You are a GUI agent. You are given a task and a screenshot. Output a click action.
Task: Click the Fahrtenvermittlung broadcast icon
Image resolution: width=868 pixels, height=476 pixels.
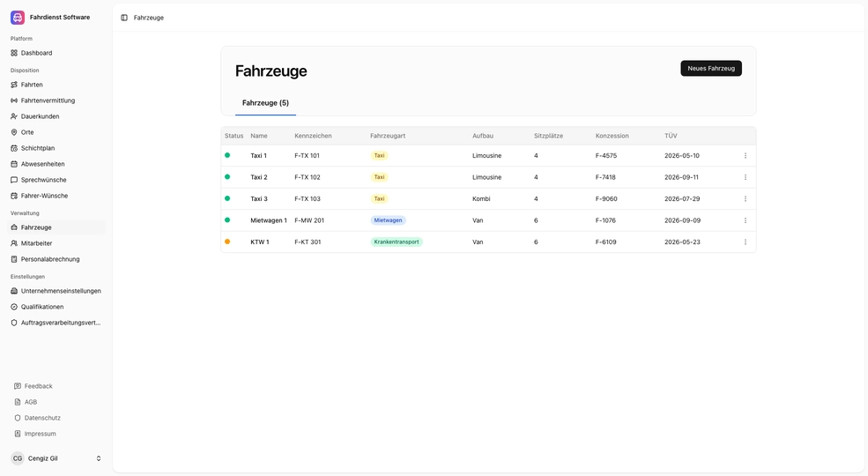[14, 100]
